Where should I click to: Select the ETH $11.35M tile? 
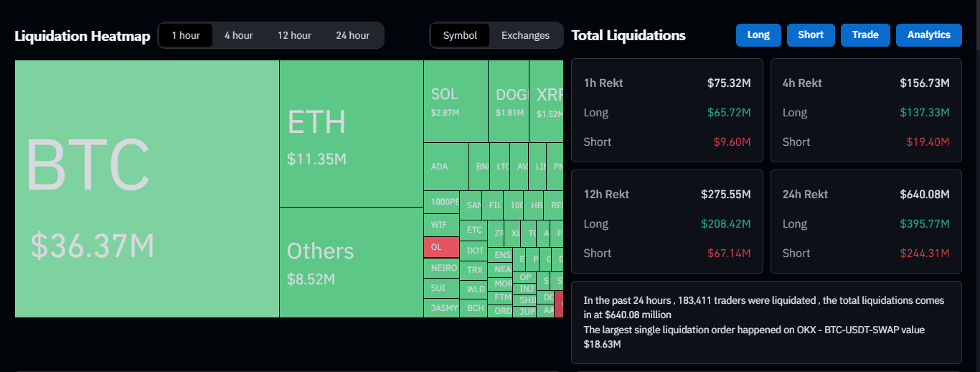tap(351, 134)
